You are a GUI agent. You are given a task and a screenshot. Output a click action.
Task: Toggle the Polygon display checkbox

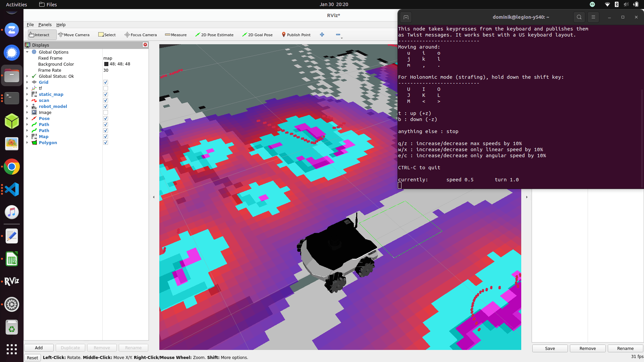pos(106,143)
